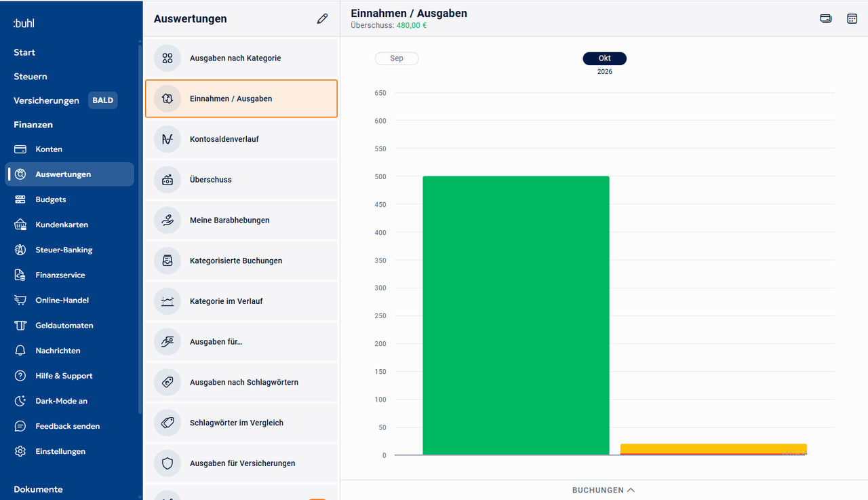Open Einstellungen gear icon
The width and height of the screenshot is (868, 500).
[x=20, y=451]
